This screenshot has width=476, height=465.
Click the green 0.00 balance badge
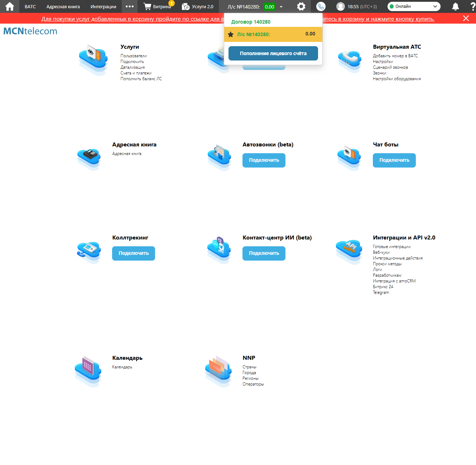[x=269, y=6]
